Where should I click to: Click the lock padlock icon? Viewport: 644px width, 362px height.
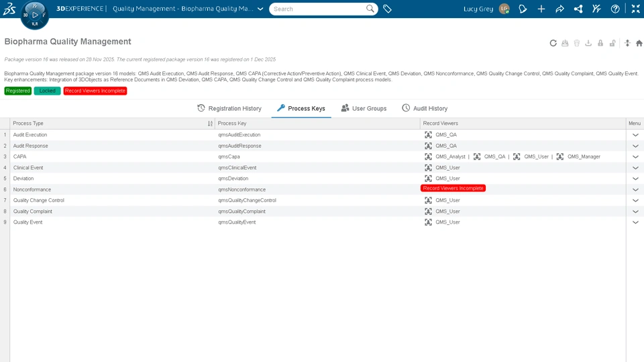(600, 43)
